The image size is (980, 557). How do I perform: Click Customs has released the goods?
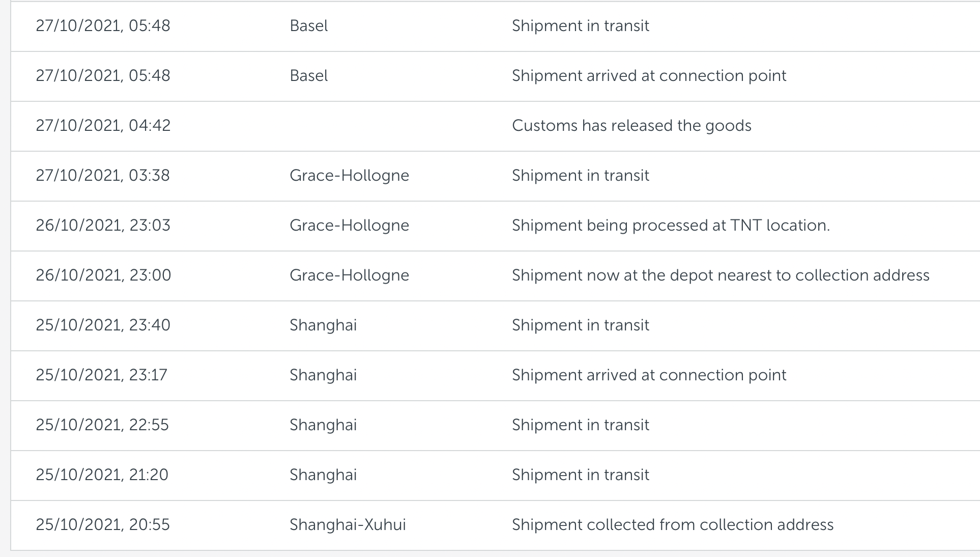(x=631, y=125)
